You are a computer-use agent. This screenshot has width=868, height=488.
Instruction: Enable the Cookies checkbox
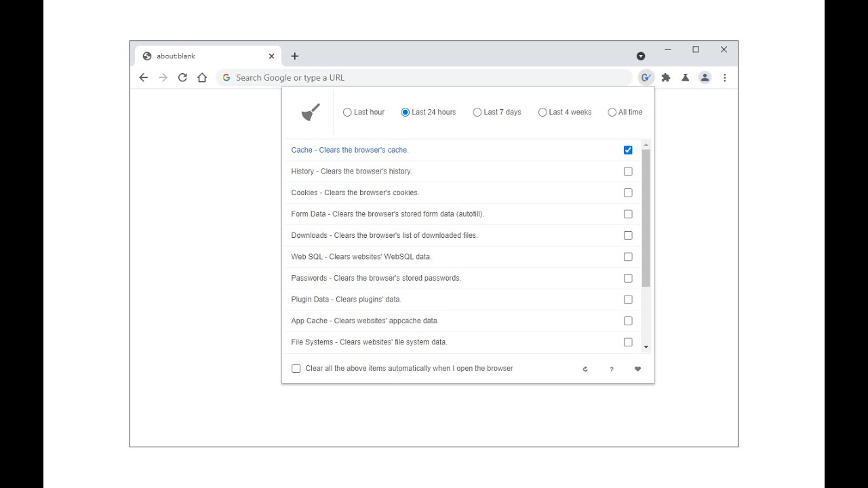(x=628, y=193)
